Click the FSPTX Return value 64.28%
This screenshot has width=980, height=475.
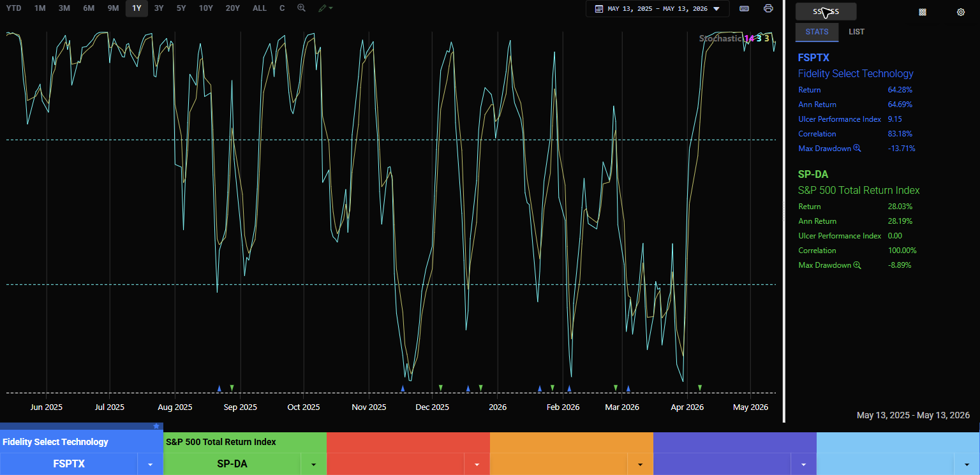click(x=900, y=90)
